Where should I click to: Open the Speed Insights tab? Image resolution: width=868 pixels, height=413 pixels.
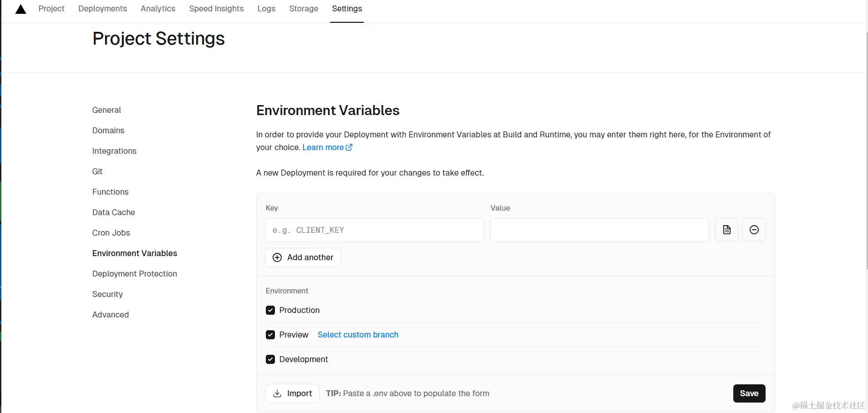[216, 9]
